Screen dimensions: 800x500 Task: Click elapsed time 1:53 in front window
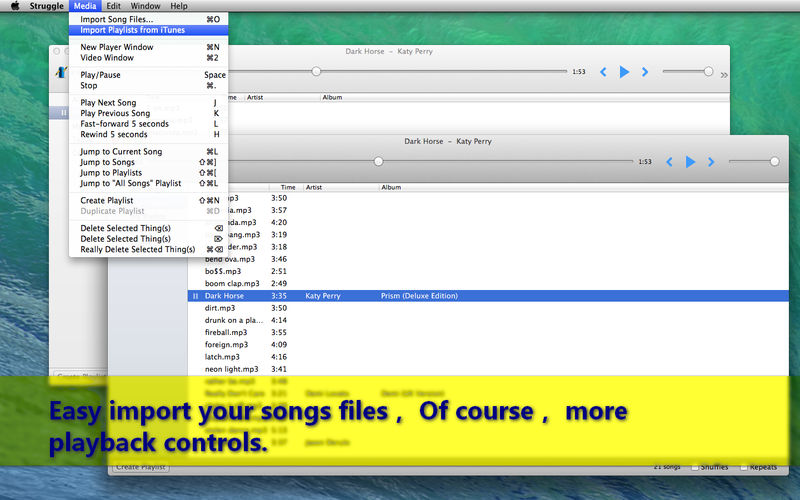pyautogui.click(x=645, y=162)
